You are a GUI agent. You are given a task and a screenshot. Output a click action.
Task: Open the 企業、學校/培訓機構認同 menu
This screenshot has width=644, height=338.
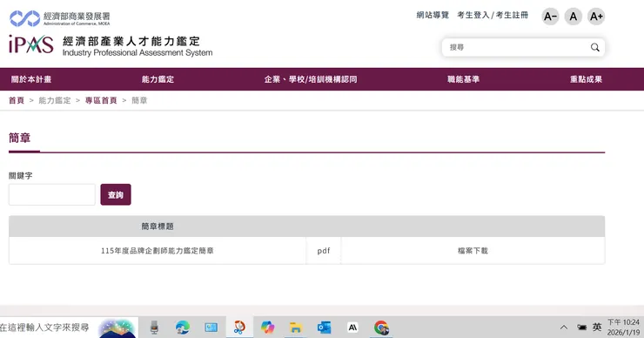[311, 79]
